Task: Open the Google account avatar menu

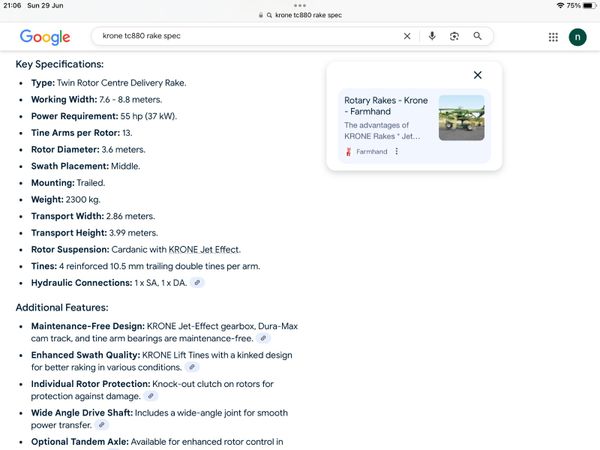Action: tap(578, 37)
